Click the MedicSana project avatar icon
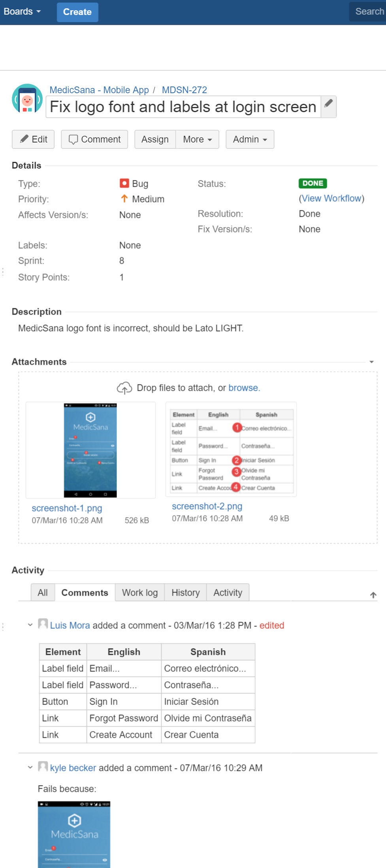 (27, 99)
